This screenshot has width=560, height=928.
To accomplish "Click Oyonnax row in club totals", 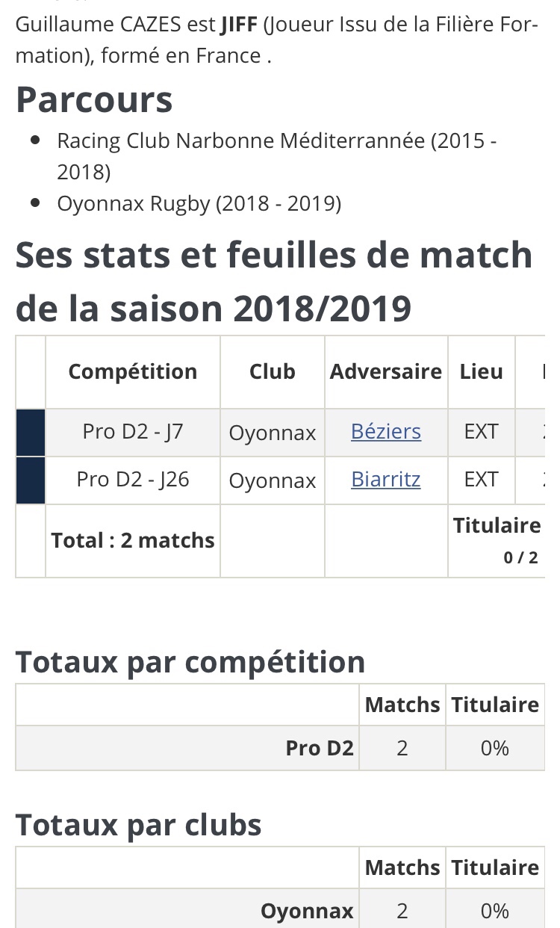I will [x=307, y=911].
